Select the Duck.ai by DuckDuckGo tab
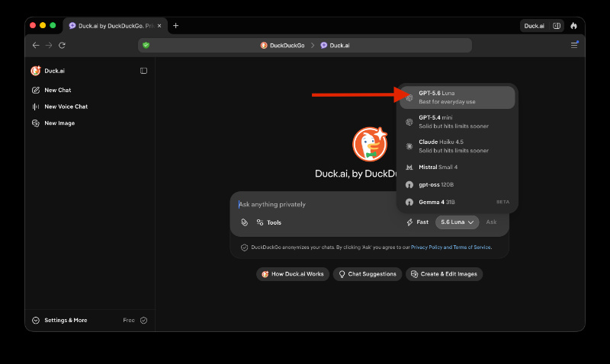This screenshot has height=364, width=610. click(x=115, y=26)
